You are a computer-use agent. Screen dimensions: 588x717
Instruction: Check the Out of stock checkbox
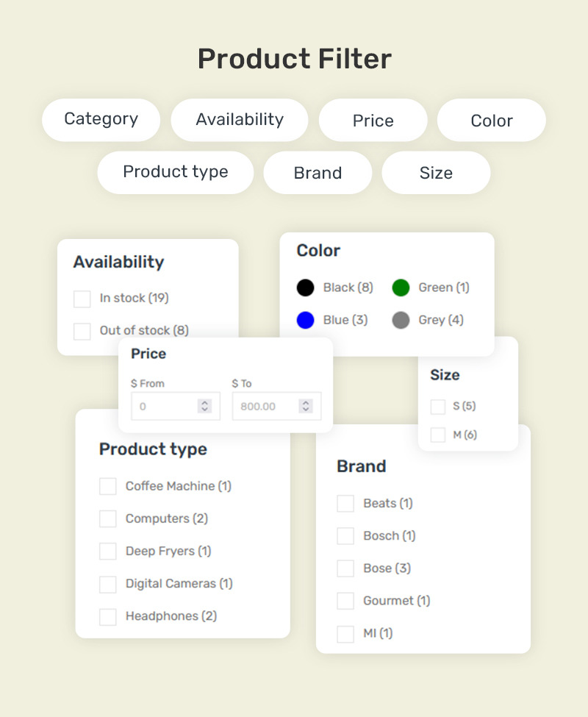[82, 331]
